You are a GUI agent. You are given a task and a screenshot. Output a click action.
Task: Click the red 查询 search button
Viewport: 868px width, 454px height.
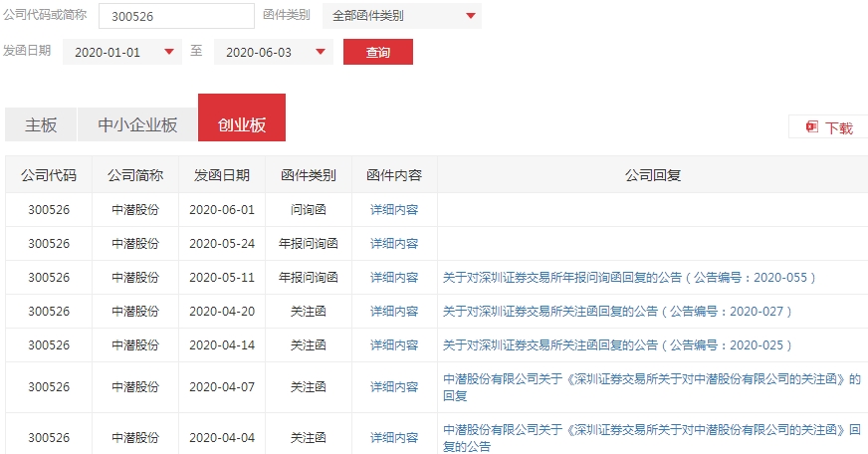click(377, 52)
